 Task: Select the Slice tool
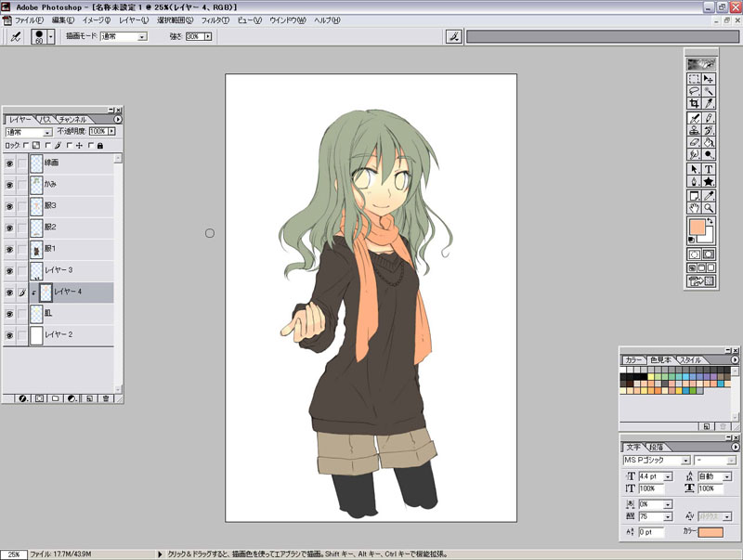pyautogui.click(x=709, y=103)
